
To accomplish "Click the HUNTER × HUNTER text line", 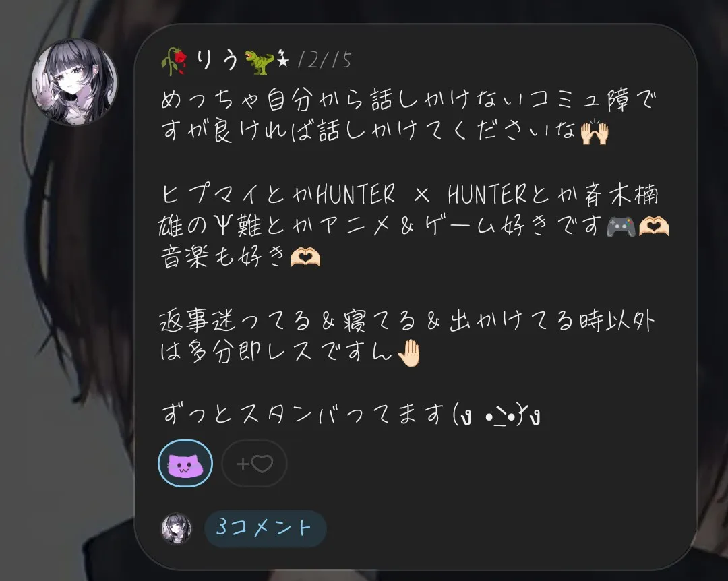I will coord(410,194).
